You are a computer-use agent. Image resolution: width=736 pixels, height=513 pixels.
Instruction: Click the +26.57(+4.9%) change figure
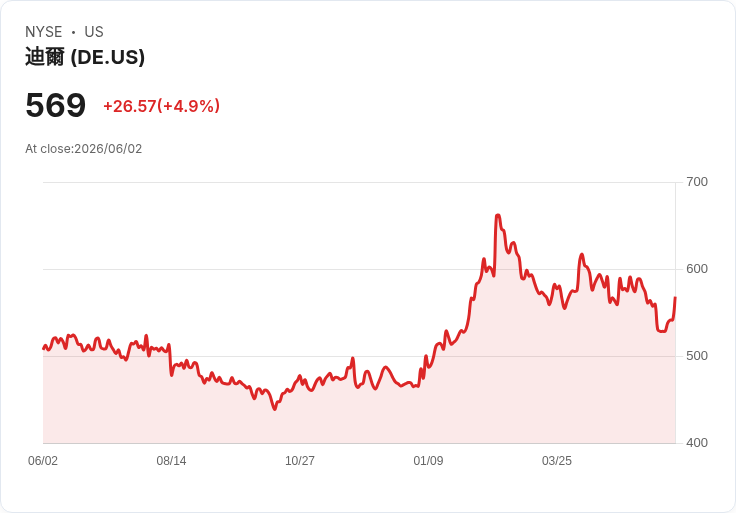pos(161,106)
